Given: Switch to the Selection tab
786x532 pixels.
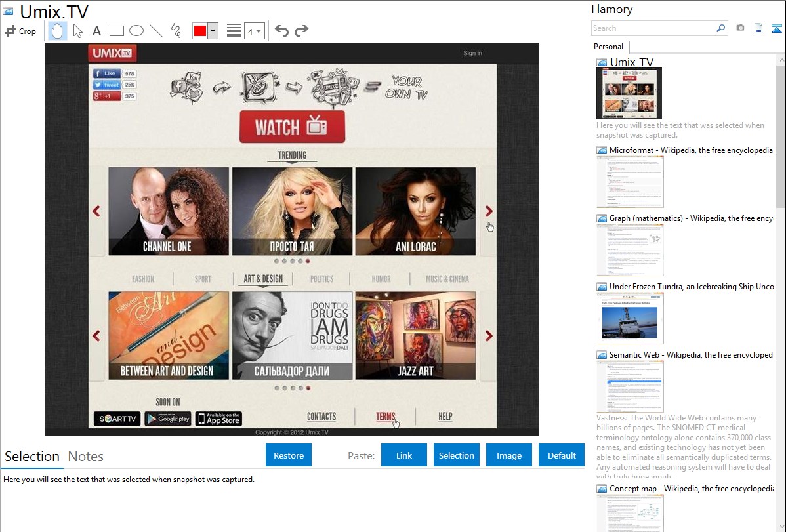Looking at the screenshot, I should pos(32,457).
